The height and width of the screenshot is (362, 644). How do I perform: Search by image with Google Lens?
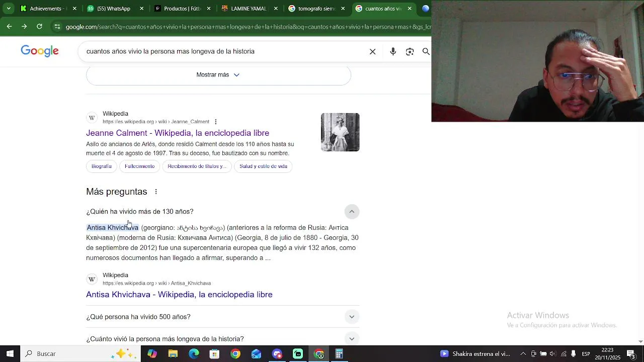point(410,51)
